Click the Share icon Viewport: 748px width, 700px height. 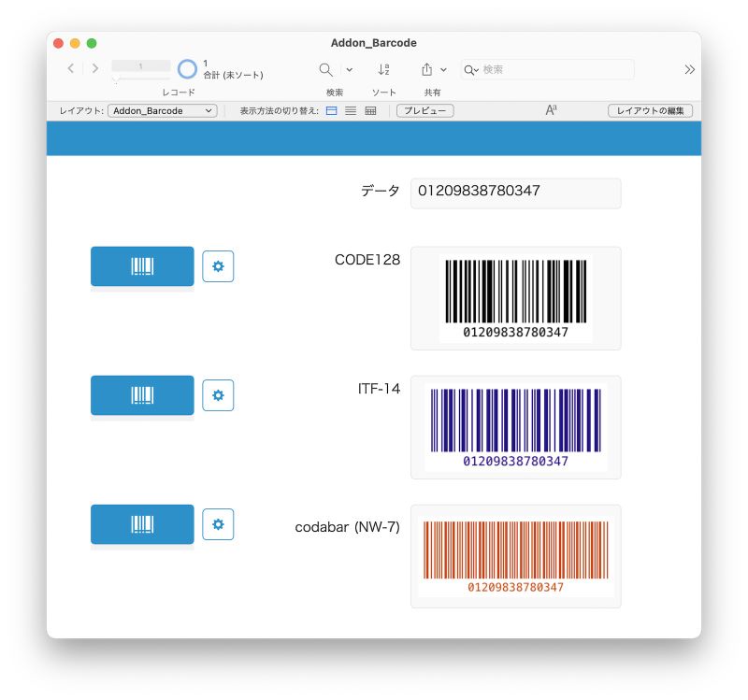click(x=427, y=69)
